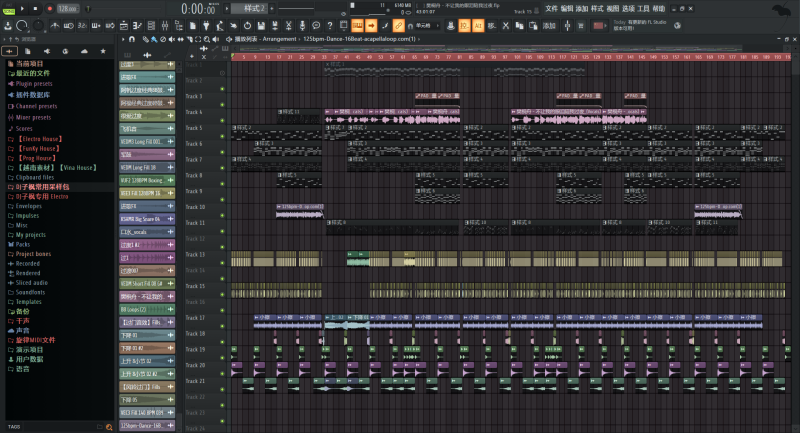Click the browser star favorites tab icon
800x433 pixels.
click(103, 51)
